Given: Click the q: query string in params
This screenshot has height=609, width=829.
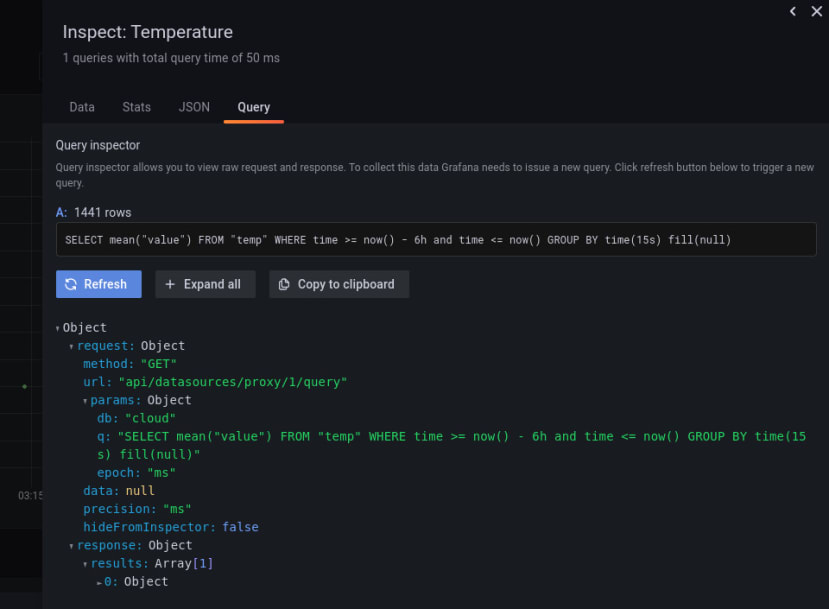Looking at the screenshot, I should pyautogui.click(x=451, y=445).
